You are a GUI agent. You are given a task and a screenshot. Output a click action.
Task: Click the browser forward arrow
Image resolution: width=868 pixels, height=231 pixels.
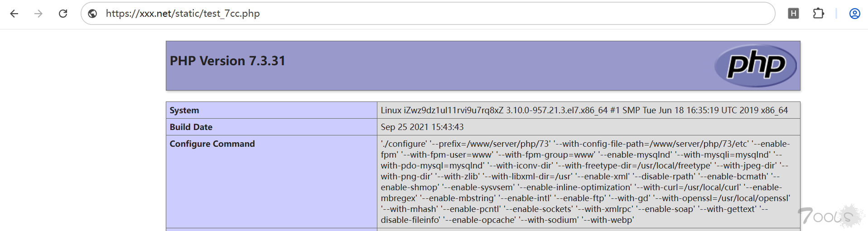[39, 14]
